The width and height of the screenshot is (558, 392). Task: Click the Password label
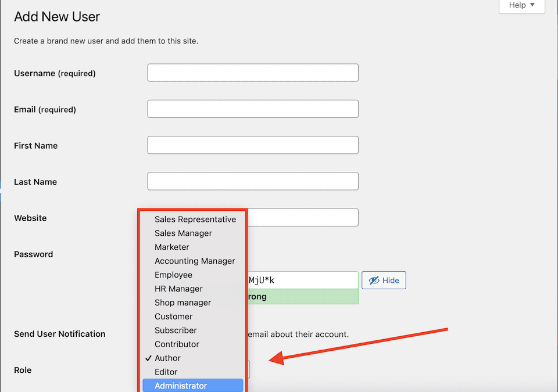tap(34, 254)
